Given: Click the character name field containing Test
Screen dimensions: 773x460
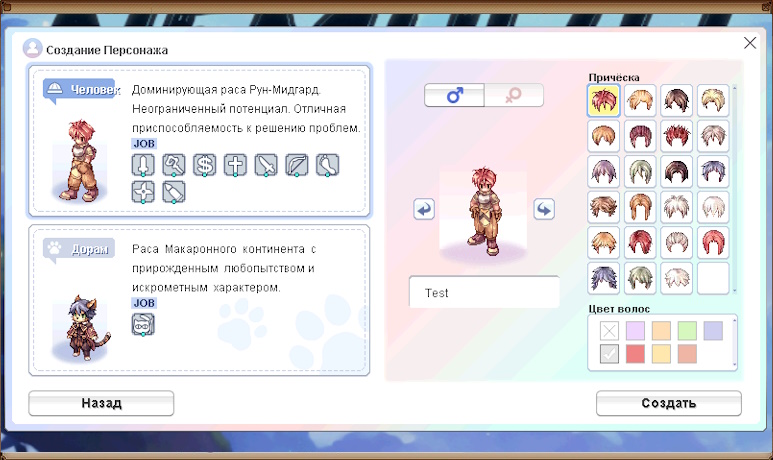Looking at the screenshot, I should (x=484, y=293).
